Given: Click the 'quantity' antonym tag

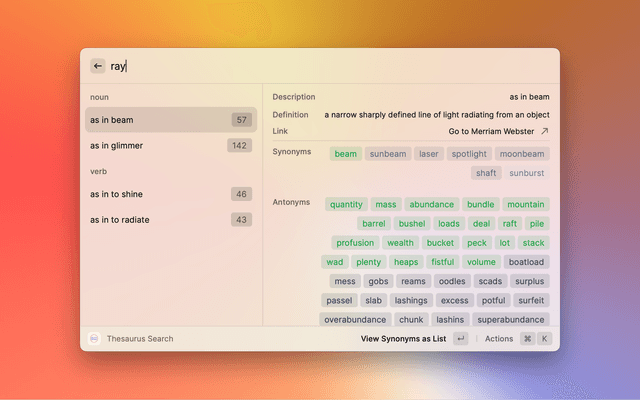Looking at the screenshot, I should 345,205.
